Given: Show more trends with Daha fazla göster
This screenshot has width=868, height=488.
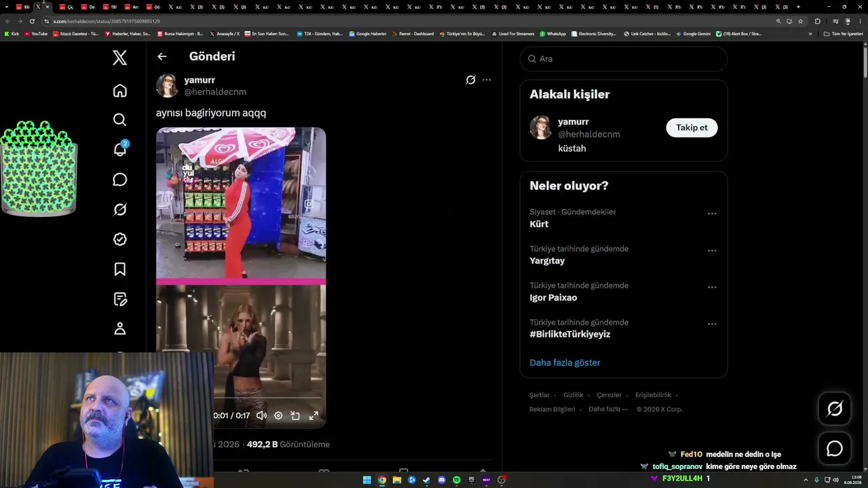Looking at the screenshot, I should (565, 363).
